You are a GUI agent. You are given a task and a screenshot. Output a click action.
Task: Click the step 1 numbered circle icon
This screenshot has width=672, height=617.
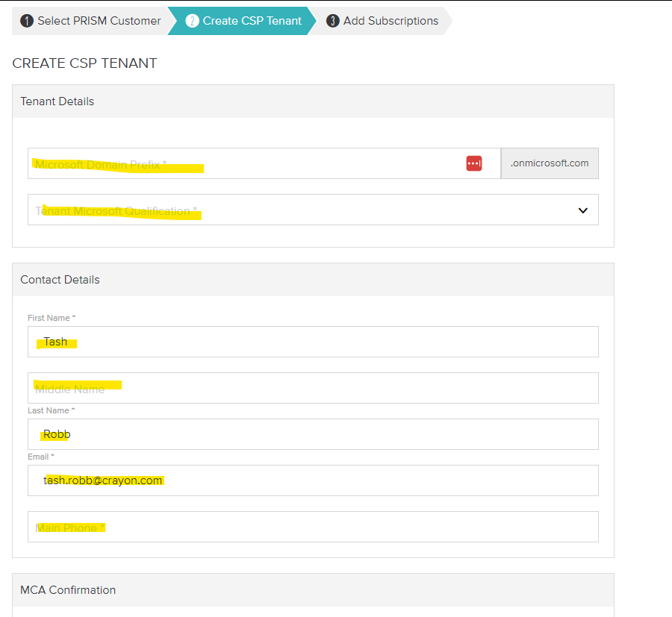coord(27,21)
